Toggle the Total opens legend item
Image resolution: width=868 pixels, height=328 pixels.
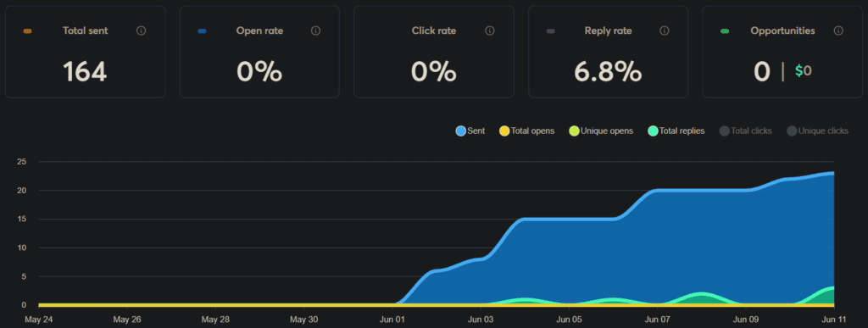[x=526, y=131]
